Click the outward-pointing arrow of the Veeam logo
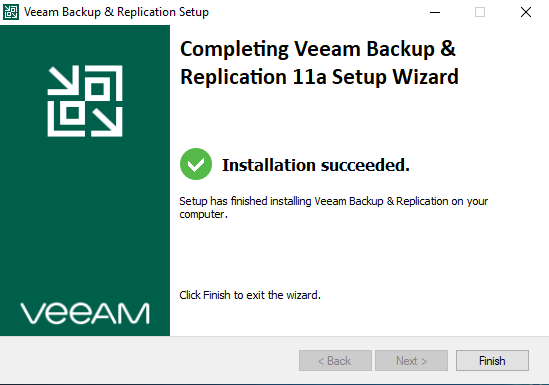The image size is (549, 385). (x=107, y=121)
